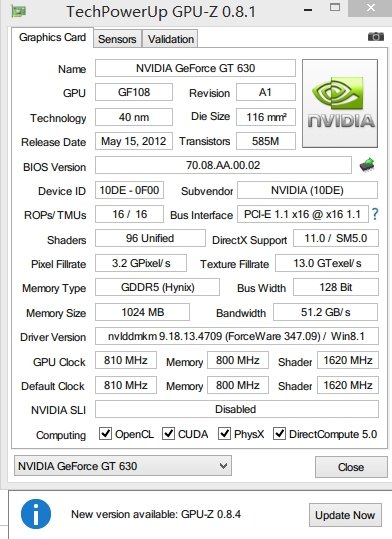This screenshot has height=539, width=392.
Task: Open the NVIDIA GeForce GT 630 dropdown
Action: click(123, 466)
